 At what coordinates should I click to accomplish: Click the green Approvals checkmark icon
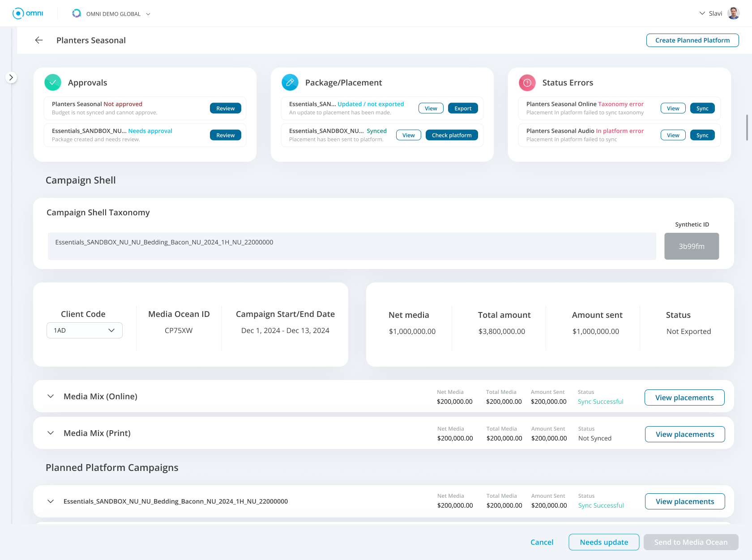tap(53, 82)
